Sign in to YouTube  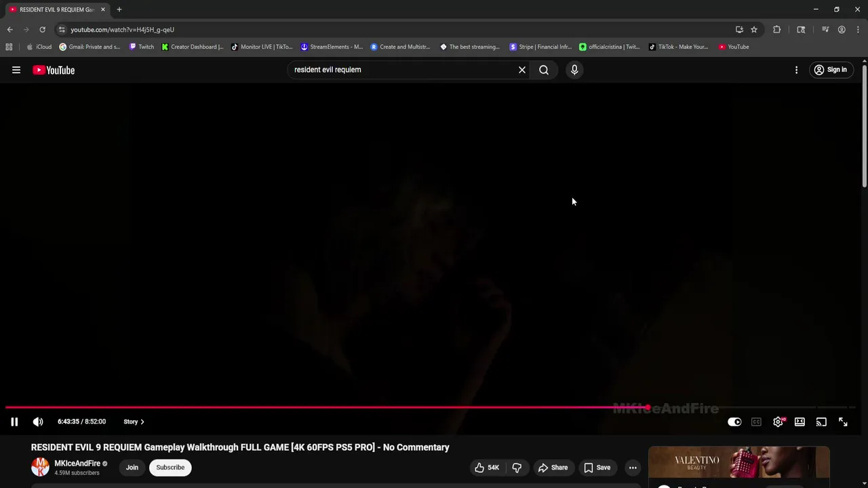tap(831, 70)
